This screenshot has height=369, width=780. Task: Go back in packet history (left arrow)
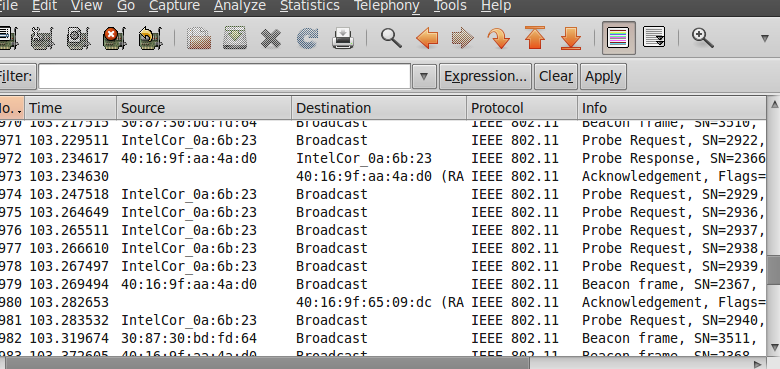point(427,38)
